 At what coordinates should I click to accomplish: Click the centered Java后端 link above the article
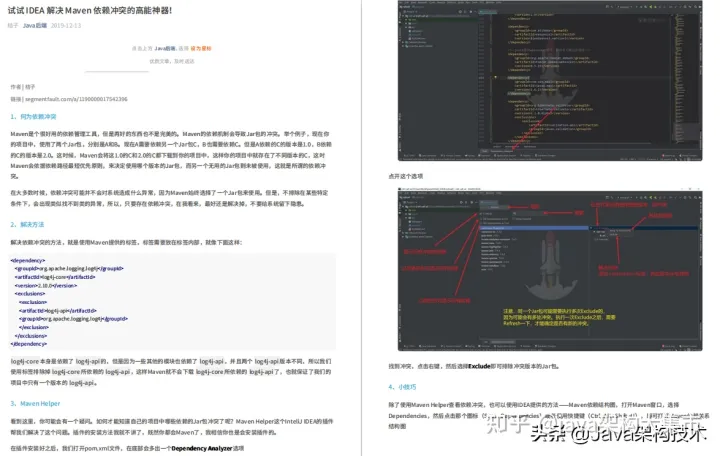click(x=165, y=48)
